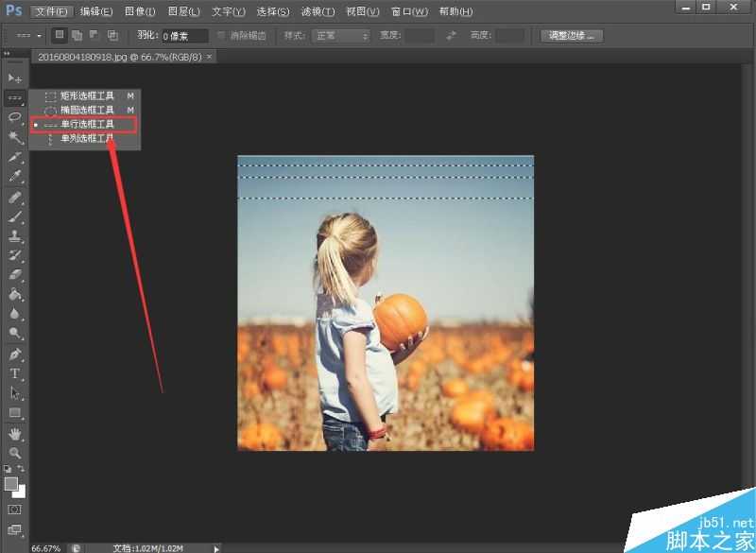Click the 调整边缘 refine edge button
This screenshot has height=553, width=756.
coord(573,36)
